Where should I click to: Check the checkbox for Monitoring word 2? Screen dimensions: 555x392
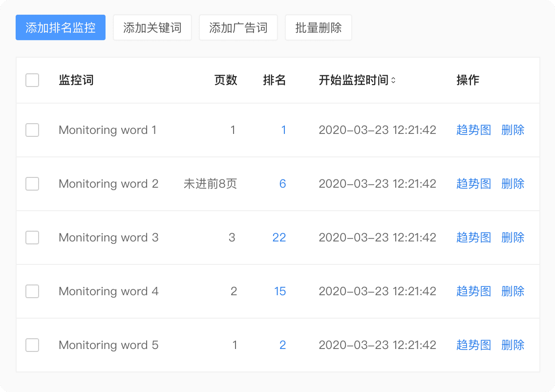[32, 184]
